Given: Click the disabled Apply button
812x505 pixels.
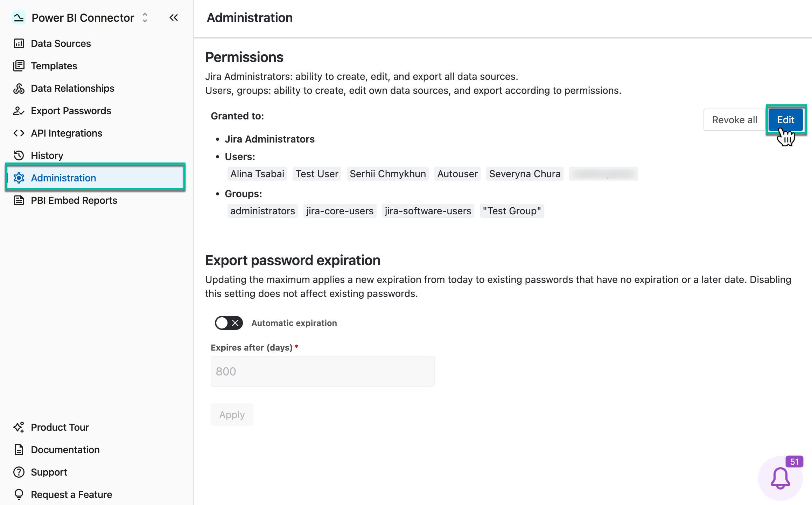Looking at the screenshot, I should 232,415.
